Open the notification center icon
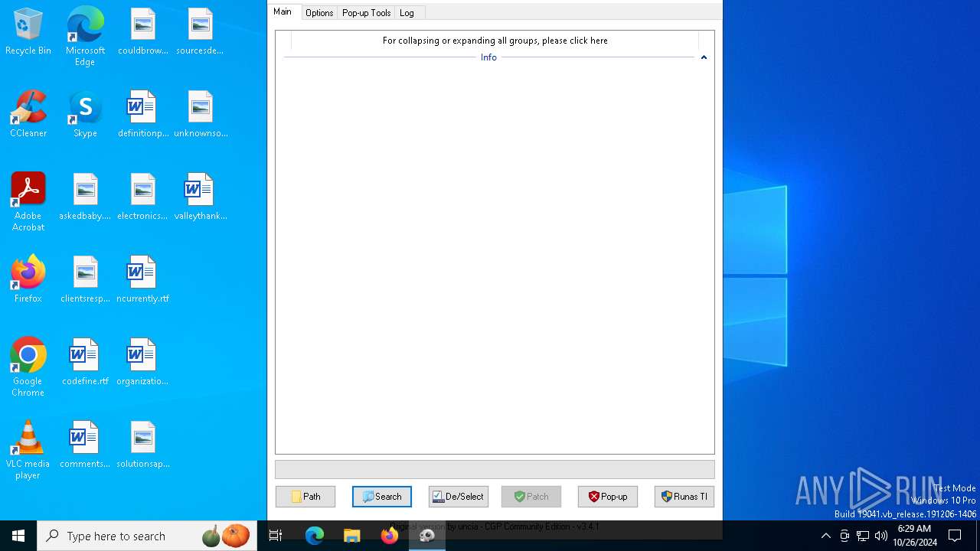 click(x=955, y=536)
